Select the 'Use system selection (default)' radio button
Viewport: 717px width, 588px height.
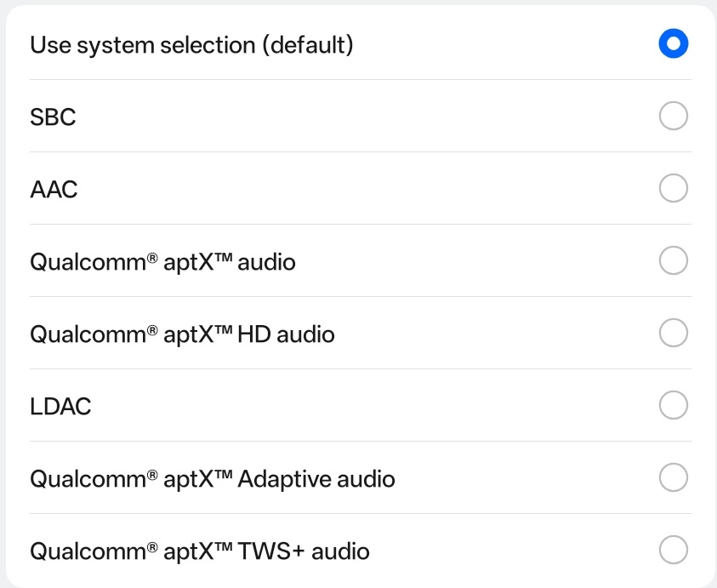coord(673,43)
